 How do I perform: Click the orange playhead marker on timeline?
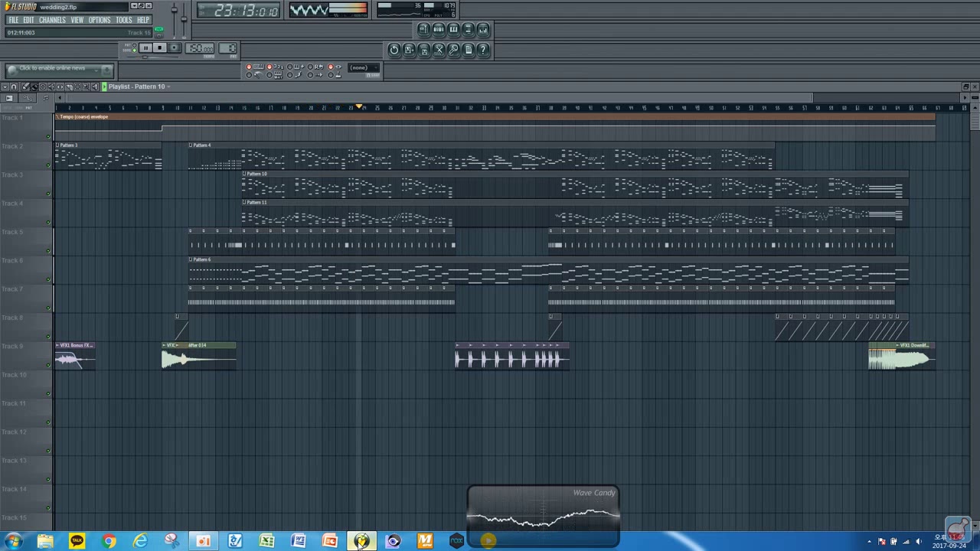tap(359, 107)
